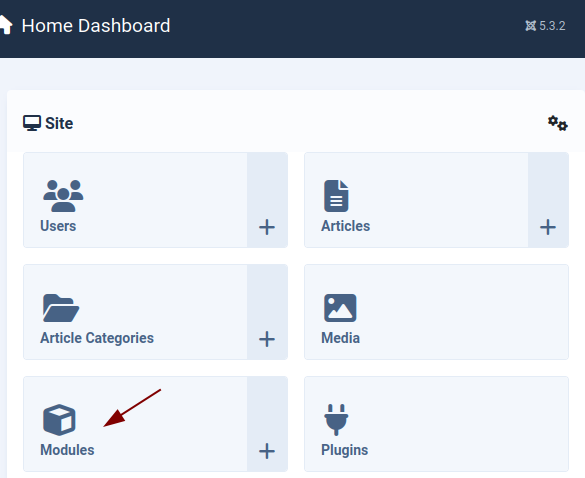Click the Modules cube icon
585x478 pixels.
point(59,420)
